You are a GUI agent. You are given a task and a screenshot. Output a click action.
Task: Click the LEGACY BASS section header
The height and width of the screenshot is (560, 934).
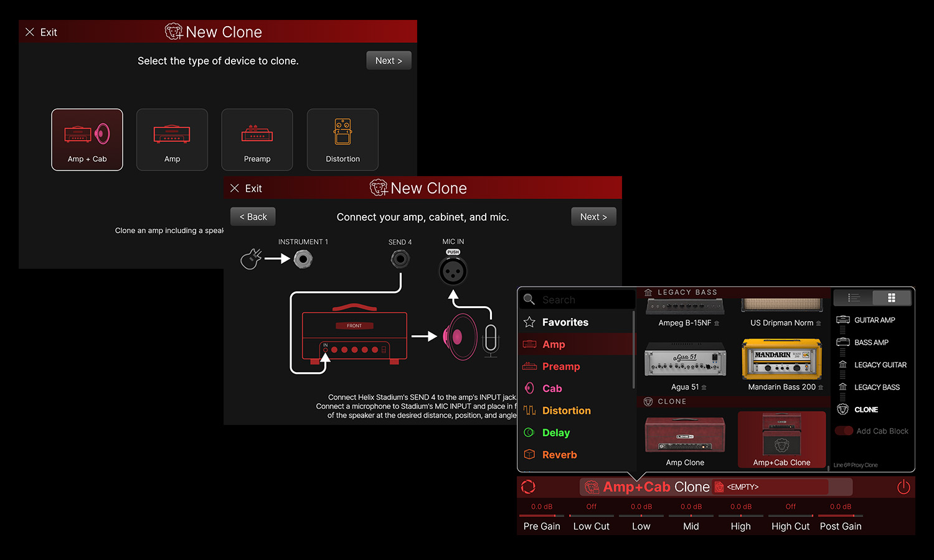(x=734, y=292)
